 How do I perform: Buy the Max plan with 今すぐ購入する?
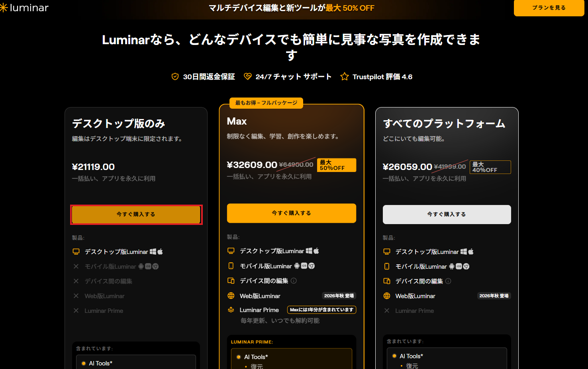(x=292, y=213)
